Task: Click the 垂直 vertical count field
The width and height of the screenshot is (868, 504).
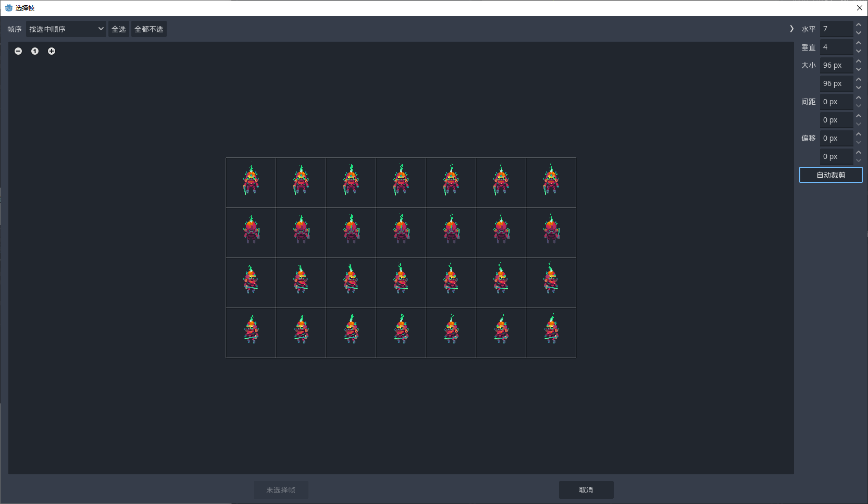Action: point(836,47)
